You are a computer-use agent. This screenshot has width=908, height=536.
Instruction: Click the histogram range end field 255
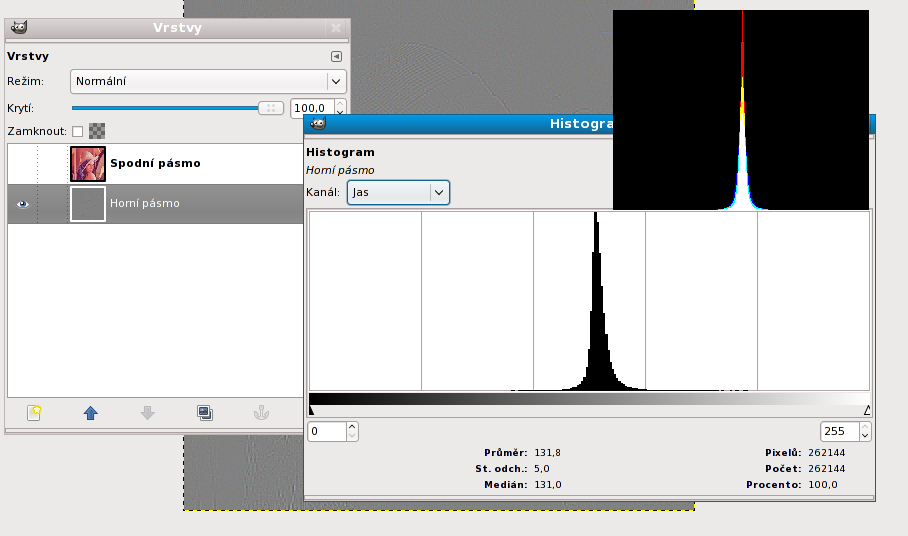[x=840, y=431]
